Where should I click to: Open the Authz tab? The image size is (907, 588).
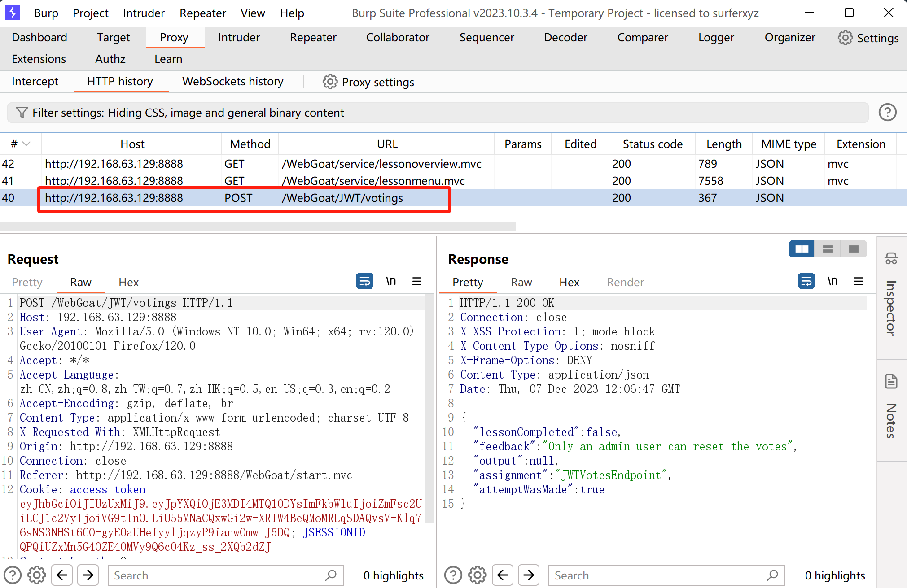[x=110, y=59]
